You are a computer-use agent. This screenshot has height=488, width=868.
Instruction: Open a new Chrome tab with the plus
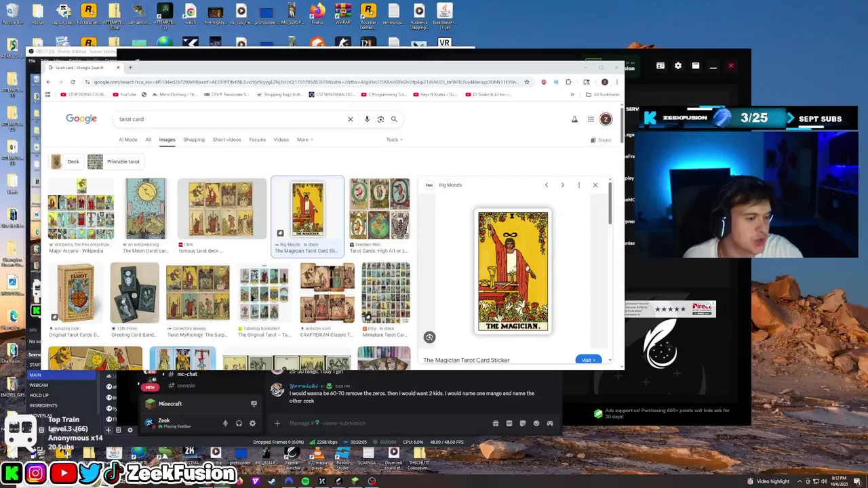pyautogui.click(x=130, y=67)
